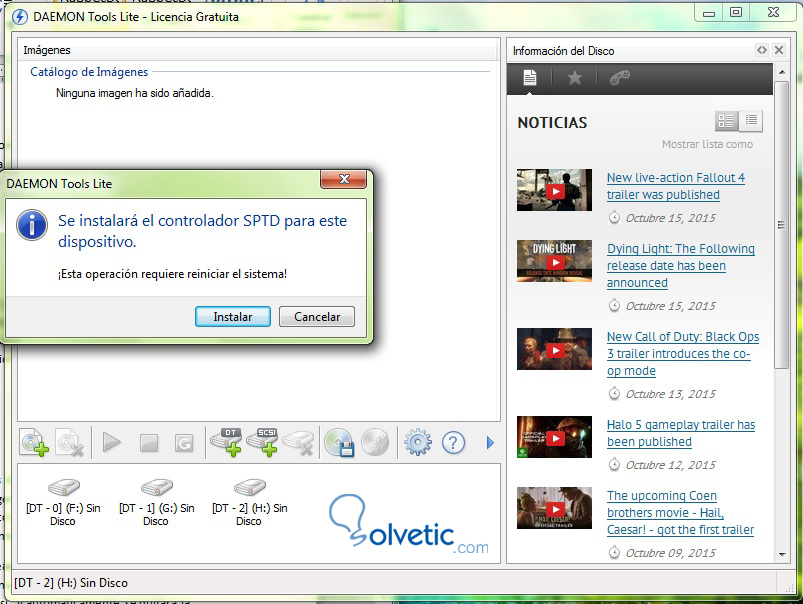
Task: Click the Octubre 12, 2015 date
Action: [670, 465]
